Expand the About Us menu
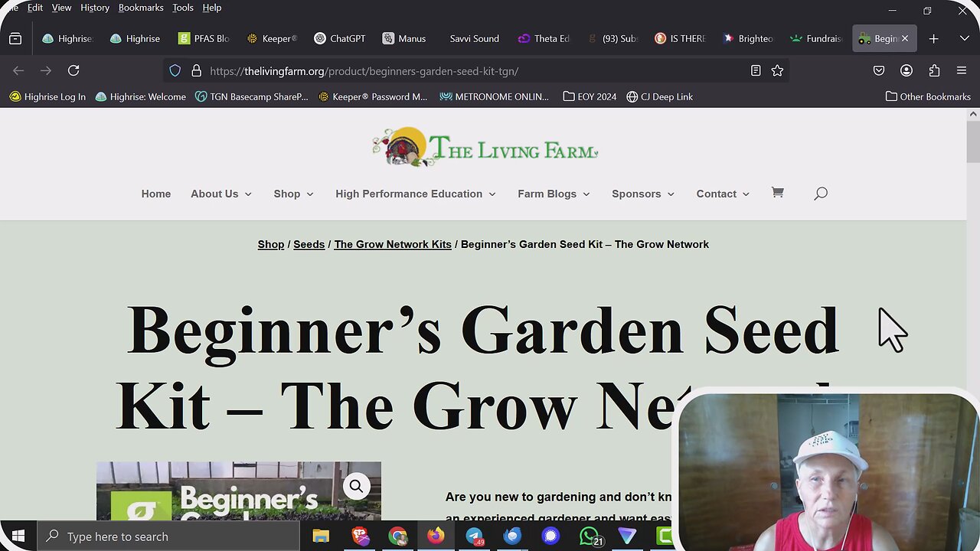The width and height of the screenshot is (980, 551). (221, 194)
